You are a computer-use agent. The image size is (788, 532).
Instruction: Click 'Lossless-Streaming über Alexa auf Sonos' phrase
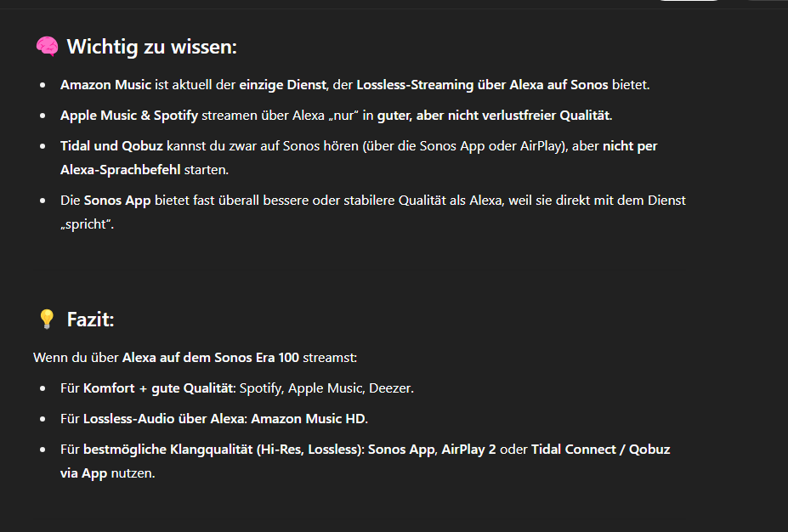(483, 84)
